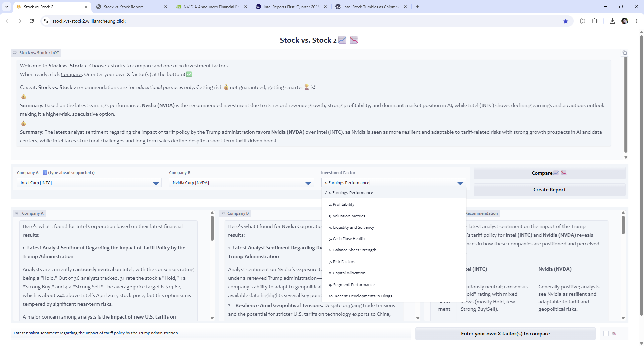Click the extension icon left of Extensions
The height and width of the screenshot is (346, 644).
(x=582, y=21)
